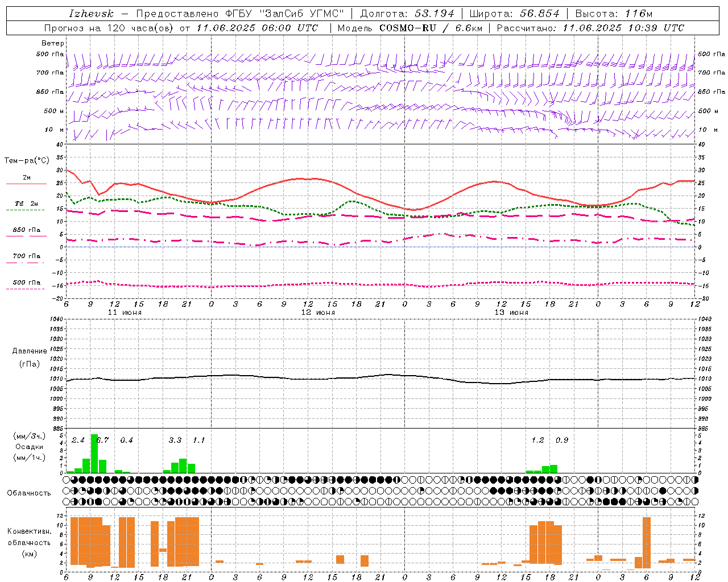This screenshot has height=582, width=728.
Task: Click the '11 июня' date label
Action: [x=125, y=313]
